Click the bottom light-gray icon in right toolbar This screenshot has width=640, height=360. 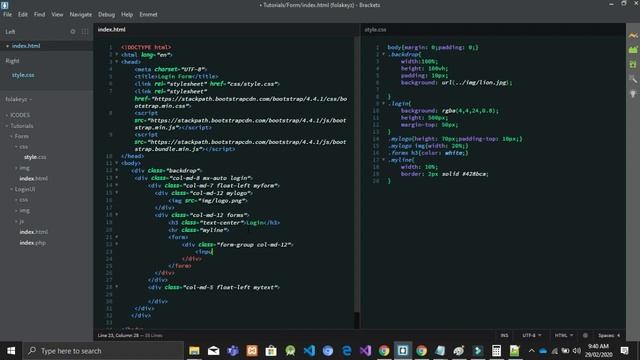633,94
